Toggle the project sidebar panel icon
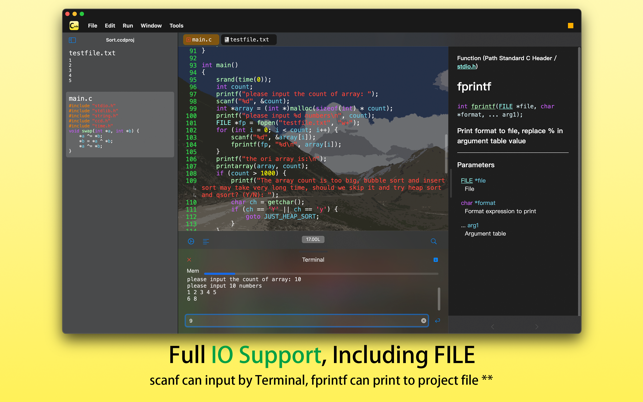The width and height of the screenshot is (643, 402). [x=72, y=40]
